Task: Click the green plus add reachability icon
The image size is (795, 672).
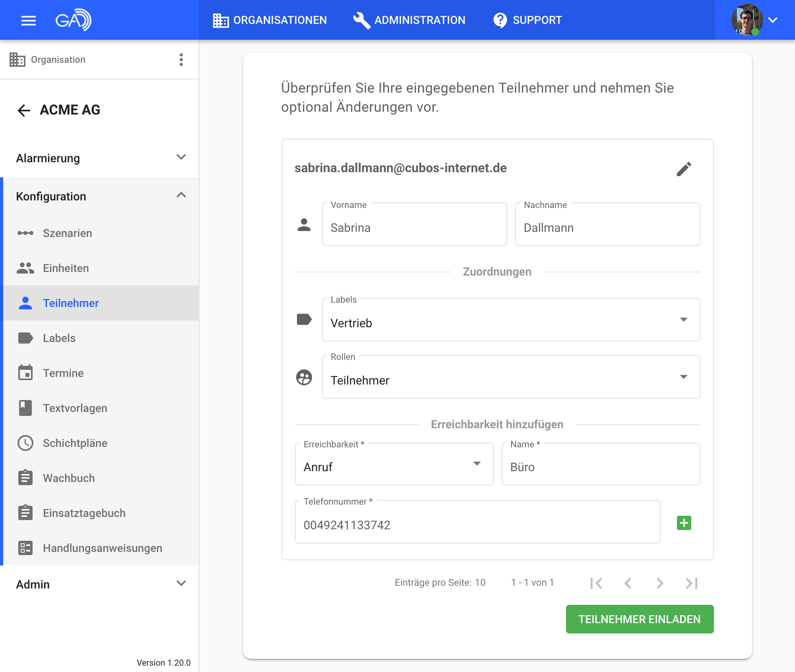Action: pyautogui.click(x=684, y=523)
